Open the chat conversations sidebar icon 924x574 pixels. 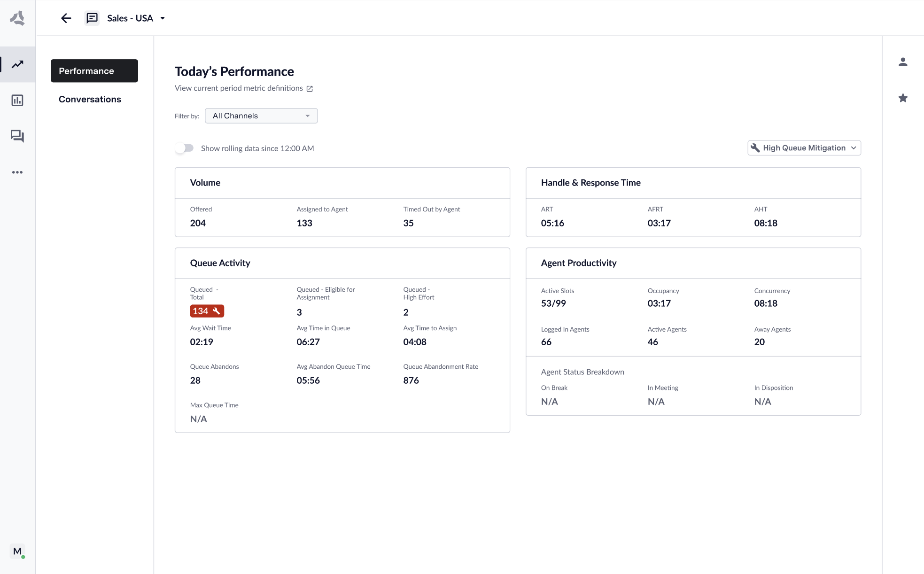[x=17, y=136]
